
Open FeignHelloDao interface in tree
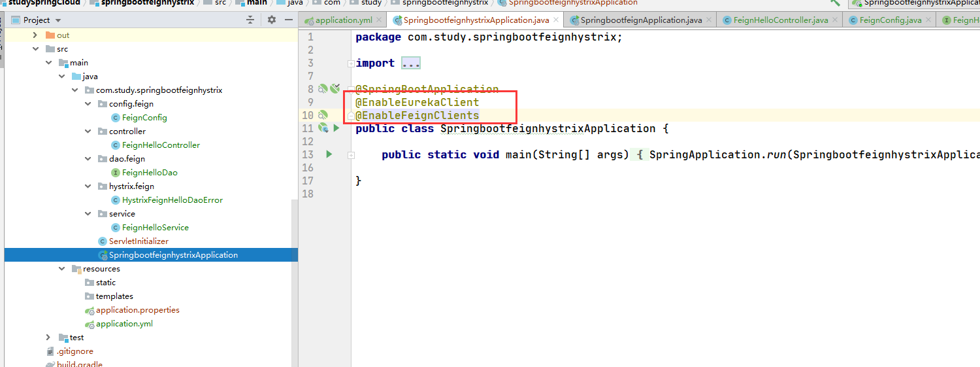tap(150, 173)
